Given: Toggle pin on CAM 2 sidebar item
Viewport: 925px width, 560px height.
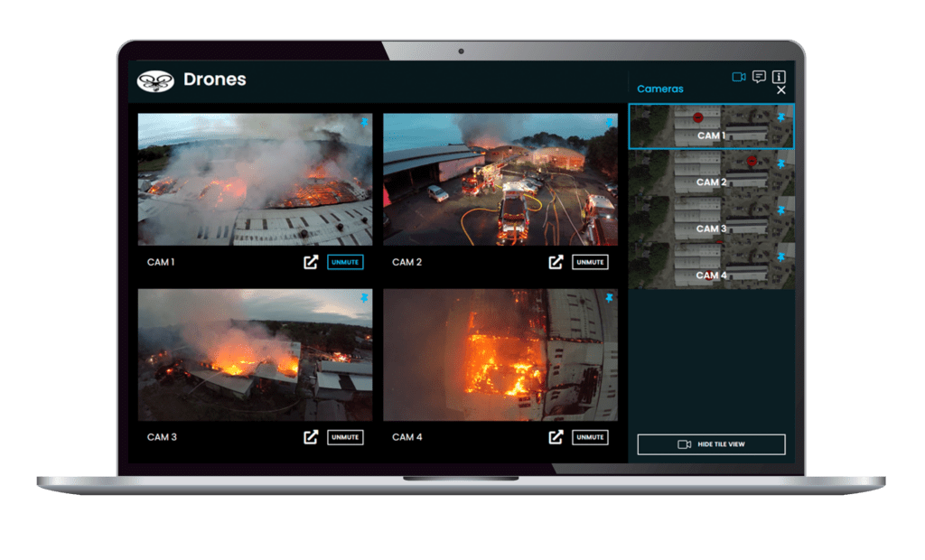Looking at the screenshot, I should pos(781,164).
